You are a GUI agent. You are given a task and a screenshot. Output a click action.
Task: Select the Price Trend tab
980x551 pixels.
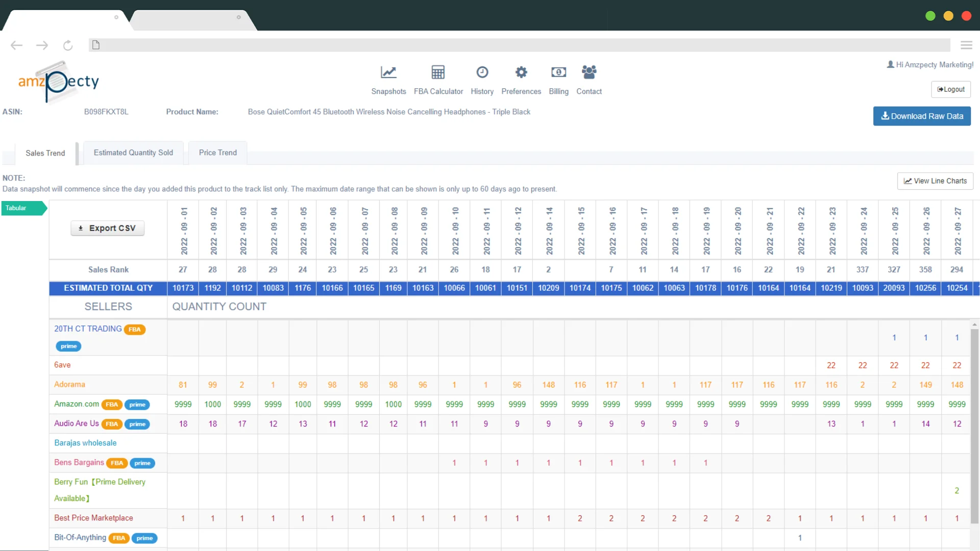[x=217, y=152]
